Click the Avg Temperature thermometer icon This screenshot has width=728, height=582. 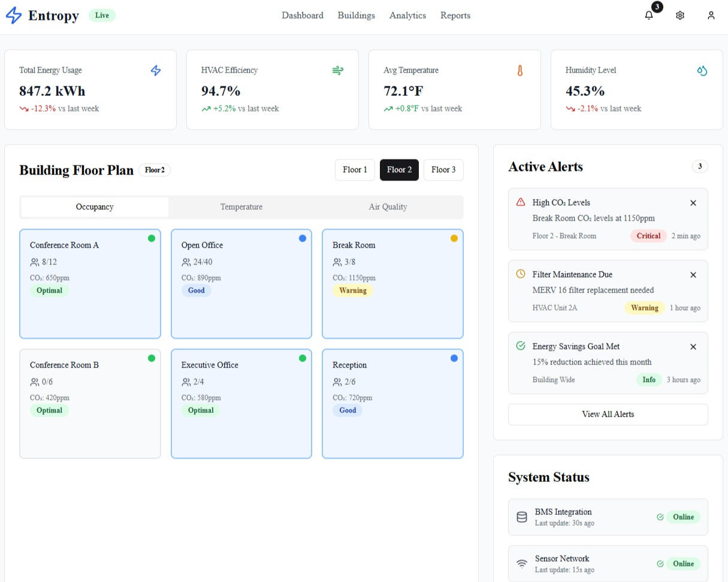(520, 71)
